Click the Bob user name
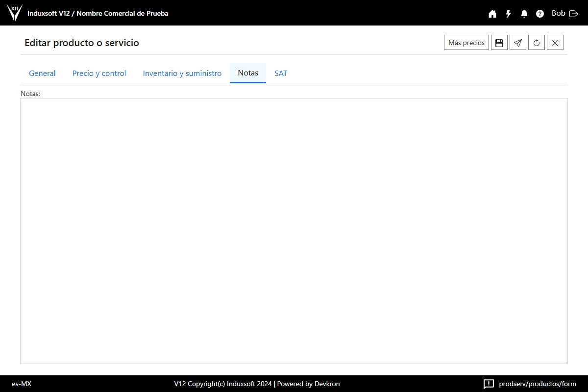This screenshot has height=392, width=588. (558, 13)
